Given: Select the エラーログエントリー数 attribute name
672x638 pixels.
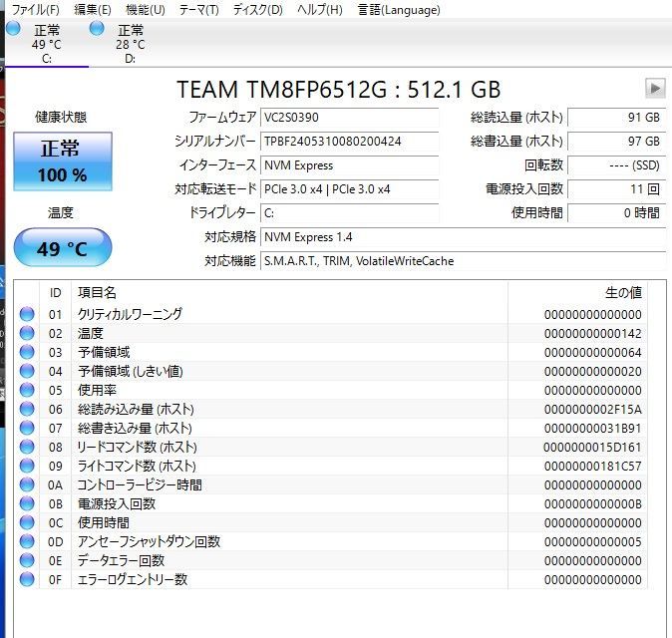Looking at the screenshot, I should pyautogui.click(x=133, y=579).
